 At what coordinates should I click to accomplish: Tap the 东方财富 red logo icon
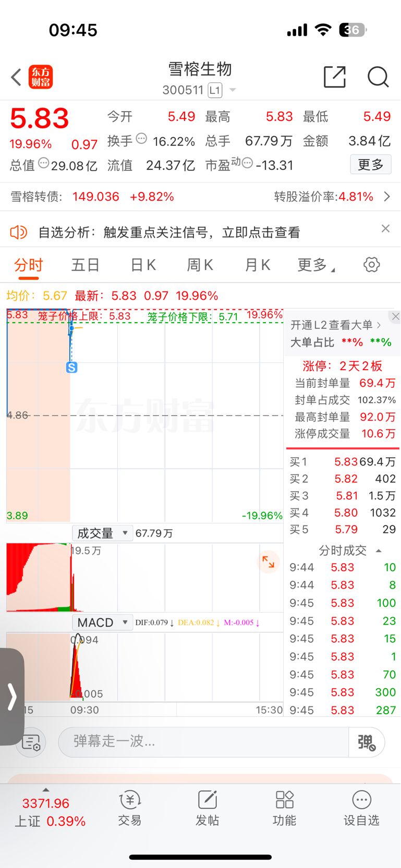[41, 77]
